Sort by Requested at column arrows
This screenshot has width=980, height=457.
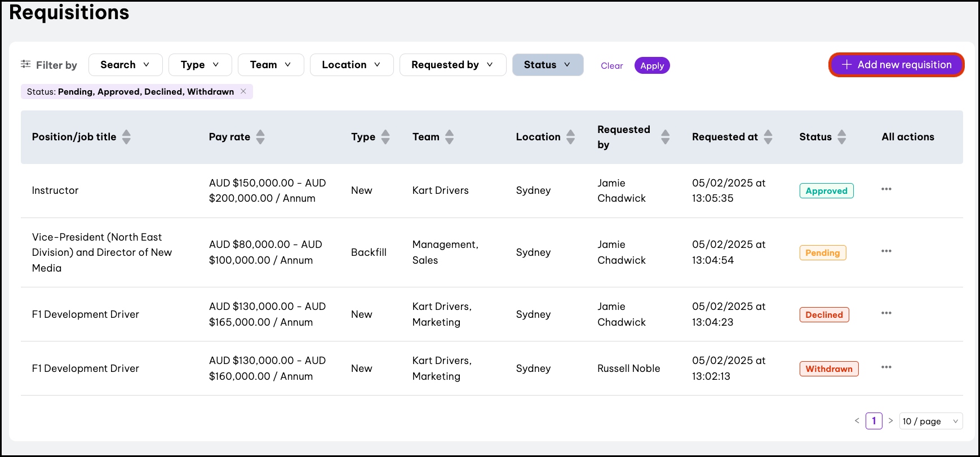pyautogui.click(x=768, y=137)
